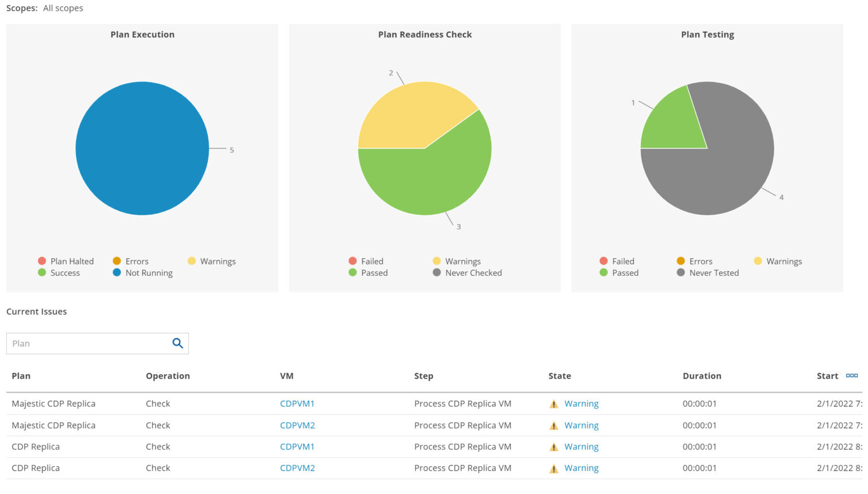Open the CDPVM1 link in the first row

297,404
